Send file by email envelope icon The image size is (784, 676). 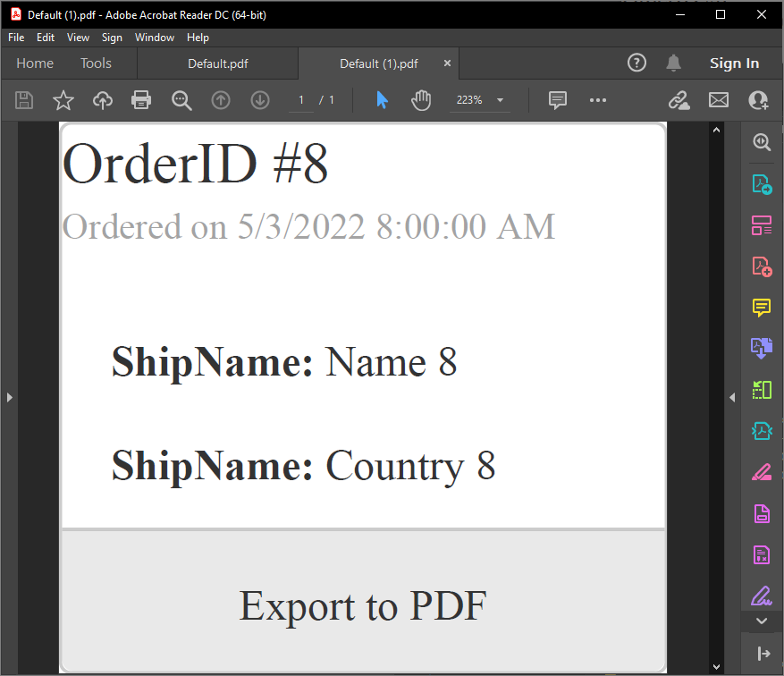pos(719,100)
